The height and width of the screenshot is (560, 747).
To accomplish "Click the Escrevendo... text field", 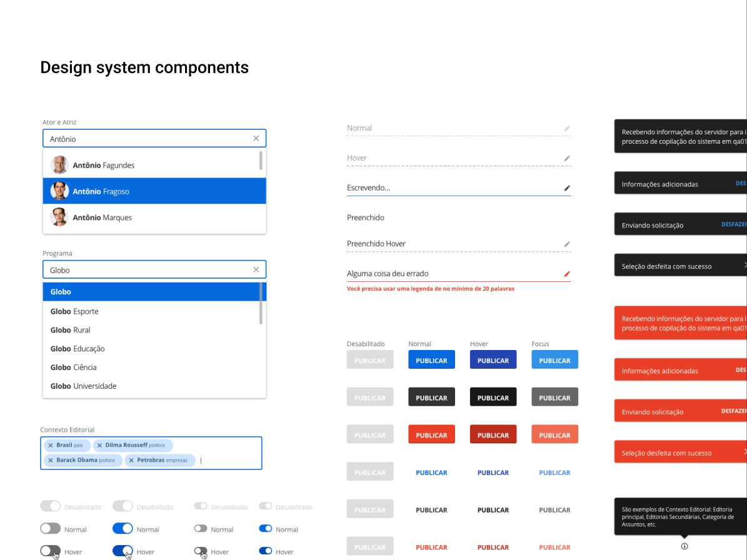I will [459, 187].
